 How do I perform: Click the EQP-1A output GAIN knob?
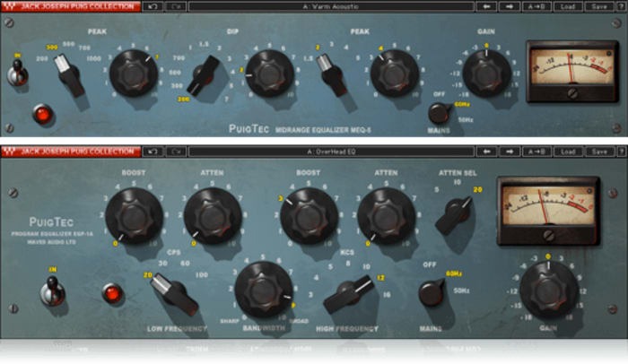tap(549, 290)
